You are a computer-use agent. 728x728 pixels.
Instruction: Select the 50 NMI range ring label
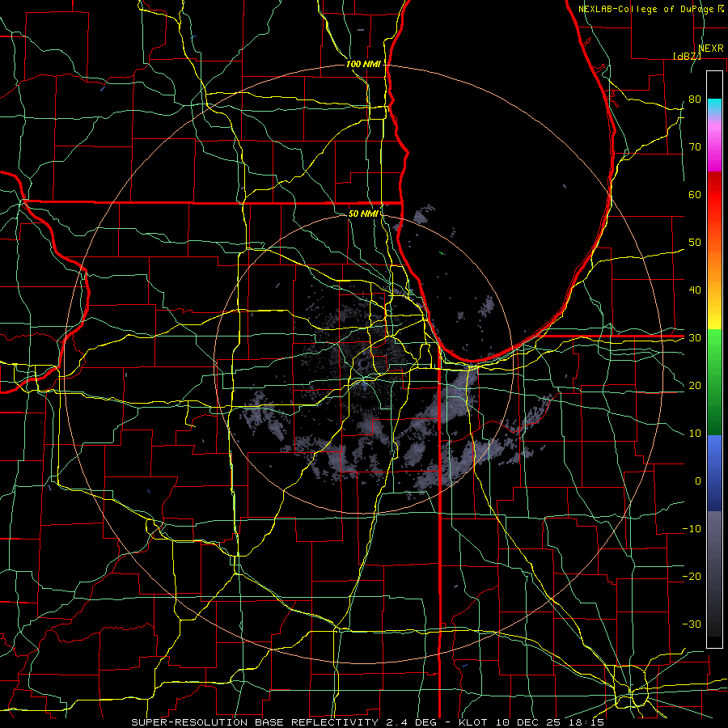click(x=363, y=214)
